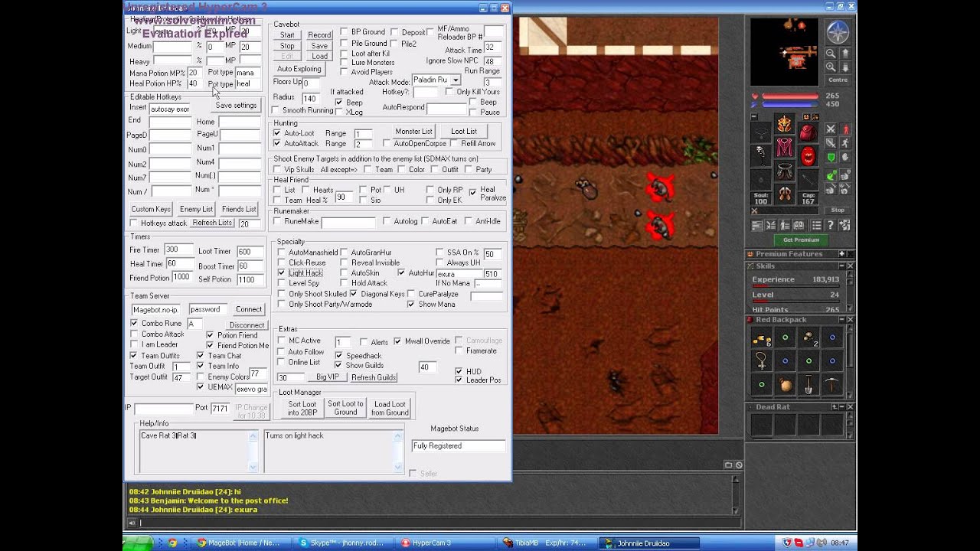Click Connect in Team Server
980x551 pixels.
248,309
